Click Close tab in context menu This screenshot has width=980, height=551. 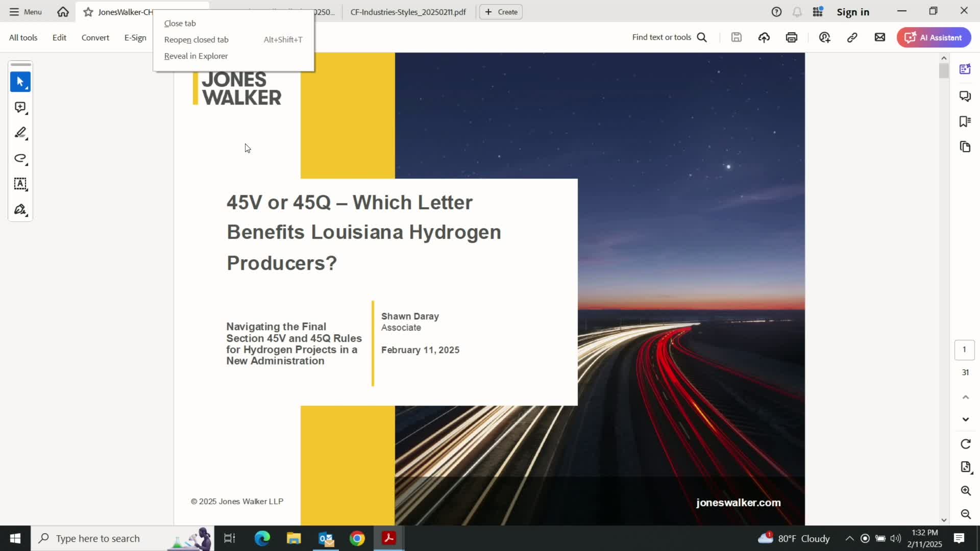[x=180, y=23]
